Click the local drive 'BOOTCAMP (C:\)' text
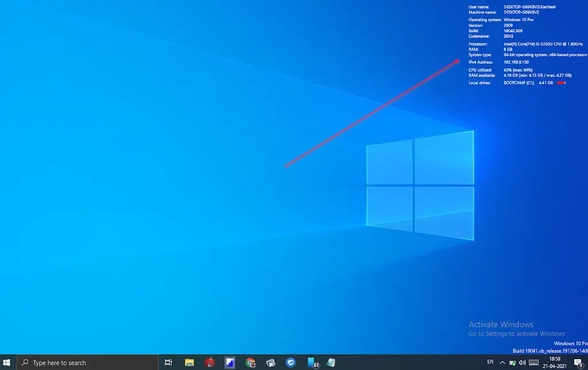 click(x=519, y=83)
